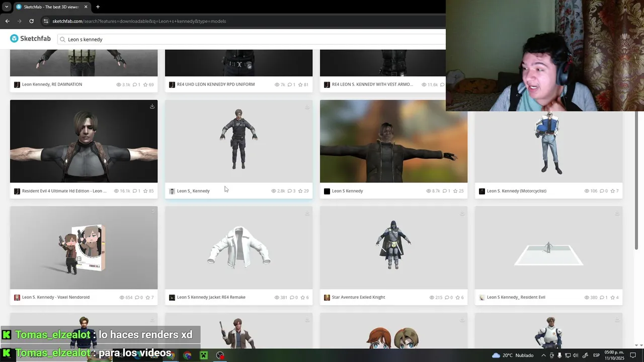The height and width of the screenshot is (362, 644).
Task: Click author avatar of RE4 LEON WITH VEST
Action: [327, 84]
